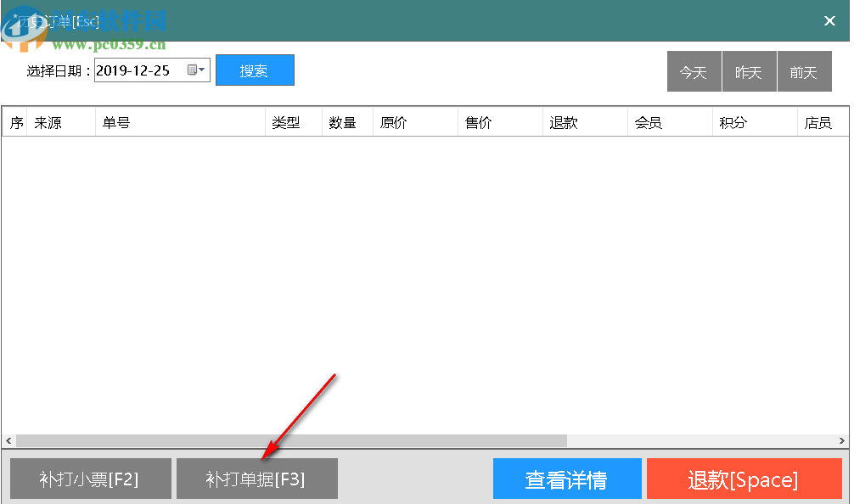Click the left arrow of horizontal scrollbar
The width and height of the screenshot is (854, 504).
8,440
